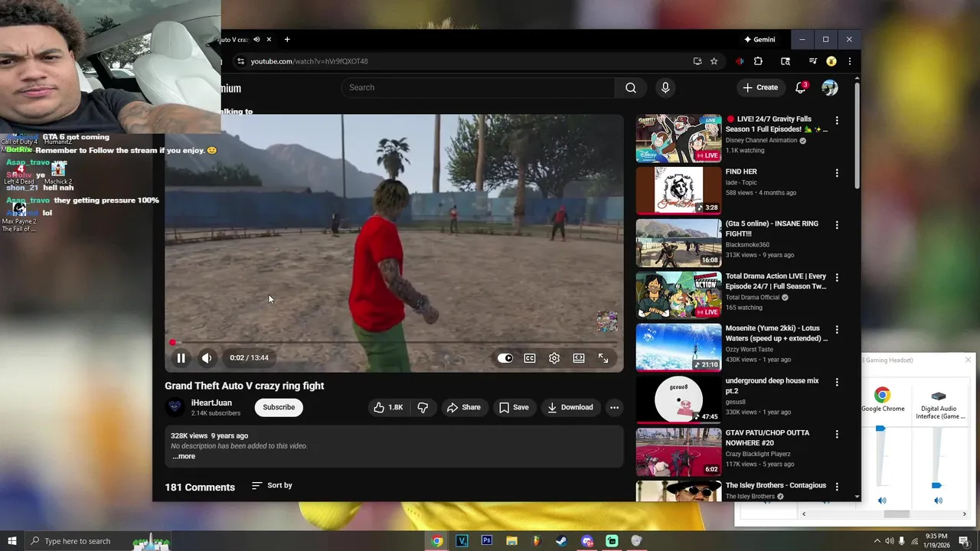Pause the YouTube video
The image size is (980, 551).
(x=181, y=357)
